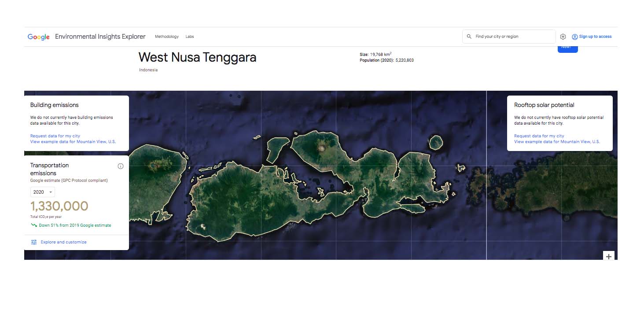Zoom in with the map plus icon

(608, 256)
